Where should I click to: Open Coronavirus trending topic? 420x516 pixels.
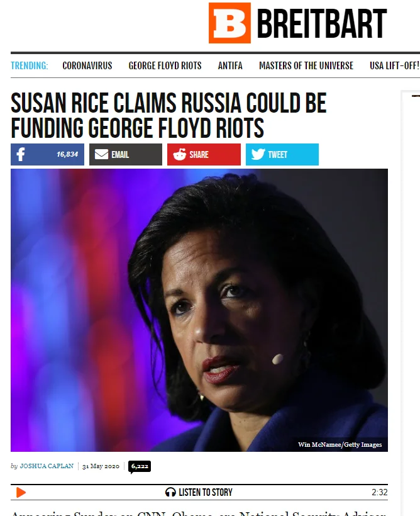(87, 66)
